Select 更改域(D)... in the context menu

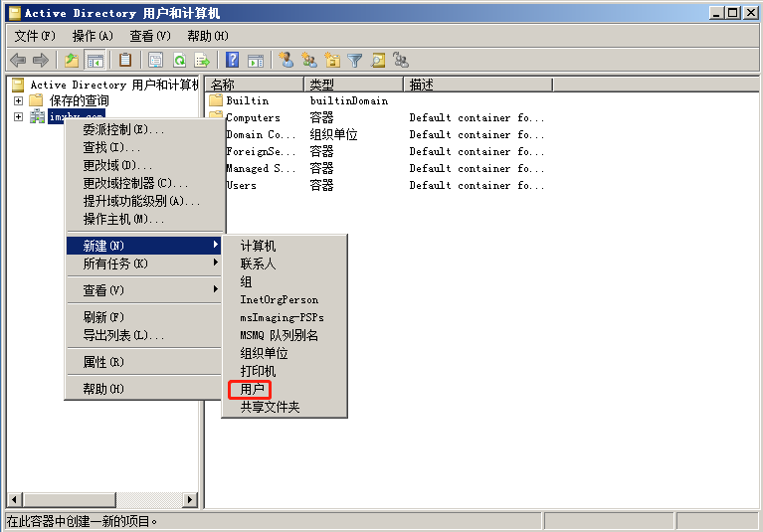point(144,165)
